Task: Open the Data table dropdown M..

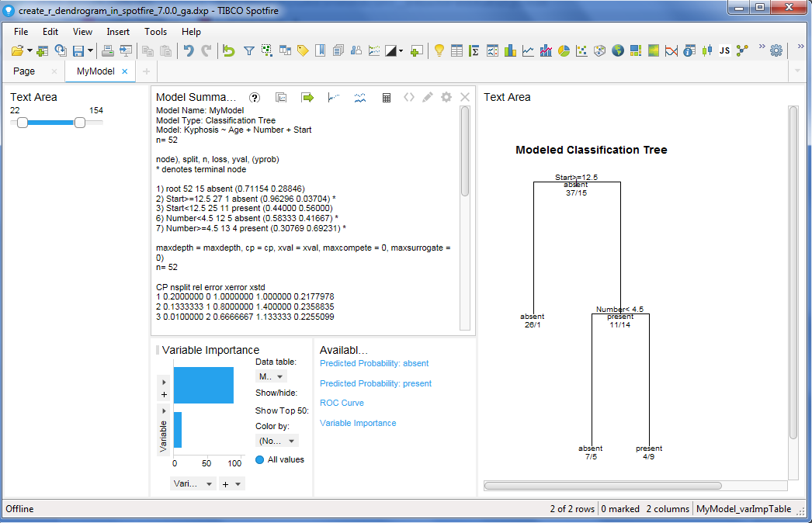Action: tap(272, 376)
